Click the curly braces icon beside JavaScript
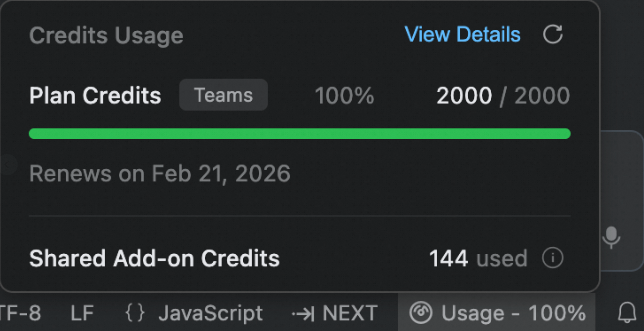Image resolution: width=644 pixels, height=331 pixels. 135,313
